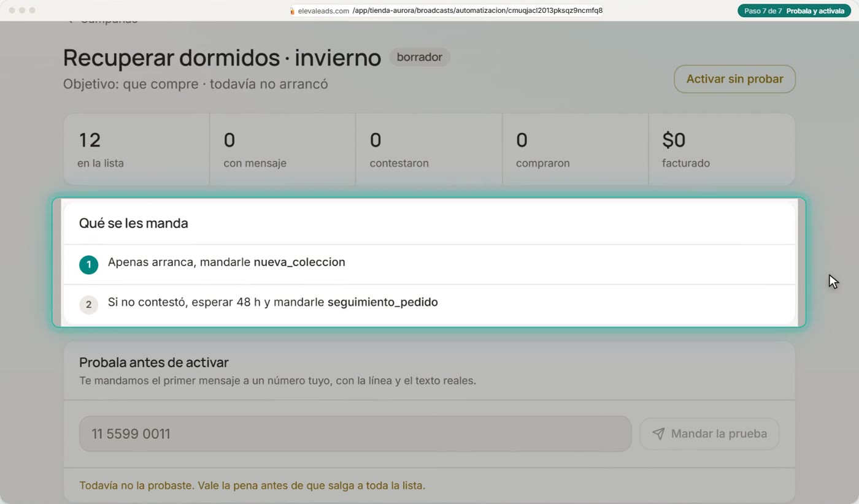The width and height of the screenshot is (859, 504).
Task: Click the "nueva_coleccion" template name
Action: coord(299,262)
